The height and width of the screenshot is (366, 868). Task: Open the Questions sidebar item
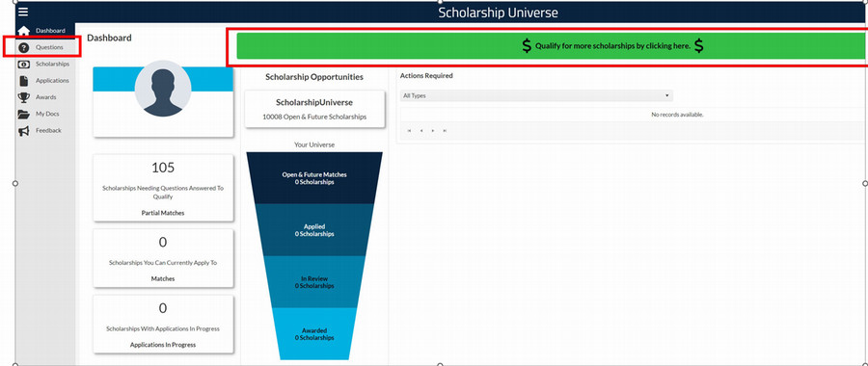[x=49, y=47]
